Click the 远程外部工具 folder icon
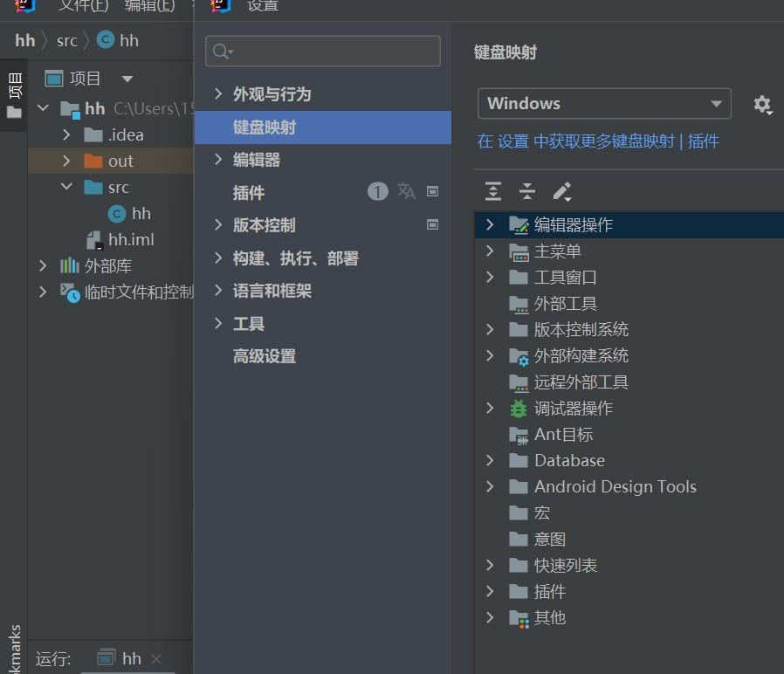Screen dimensions: 784x674 (x=519, y=382)
